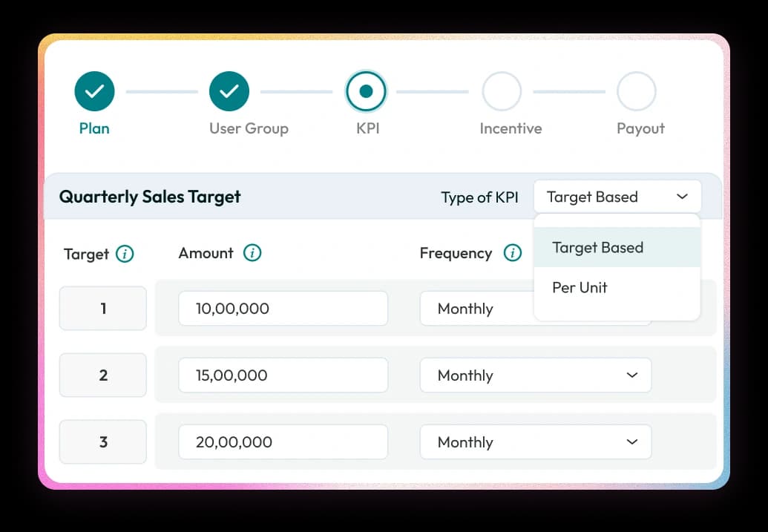Open the Frequency dropdown for target 1

point(476,309)
